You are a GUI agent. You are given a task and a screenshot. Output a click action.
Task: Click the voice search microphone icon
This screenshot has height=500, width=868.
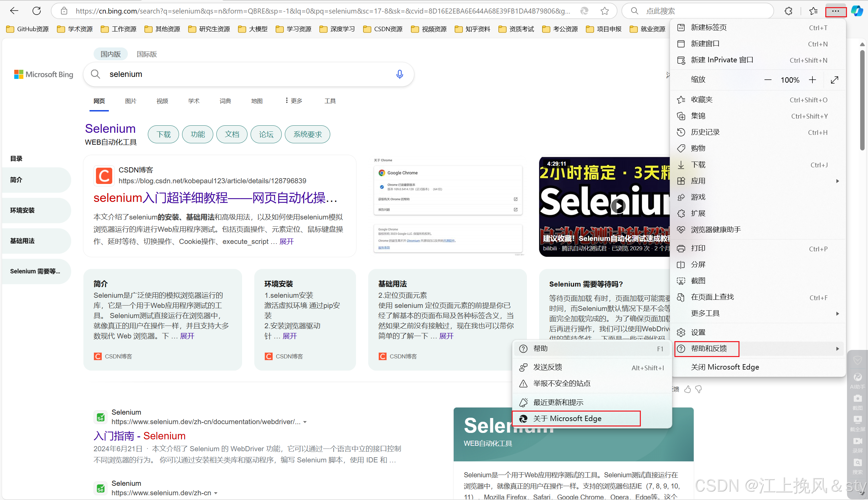pos(399,74)
